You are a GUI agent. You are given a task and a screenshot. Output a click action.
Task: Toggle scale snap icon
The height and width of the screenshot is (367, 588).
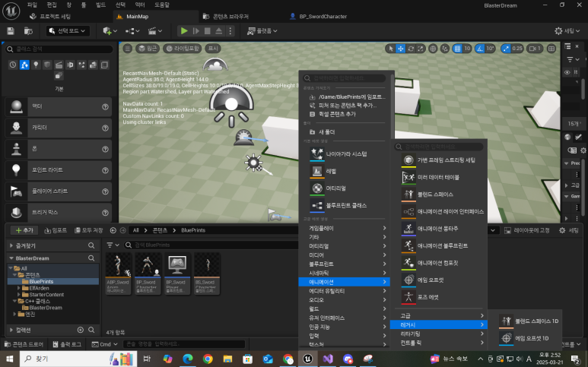point(506,49)
